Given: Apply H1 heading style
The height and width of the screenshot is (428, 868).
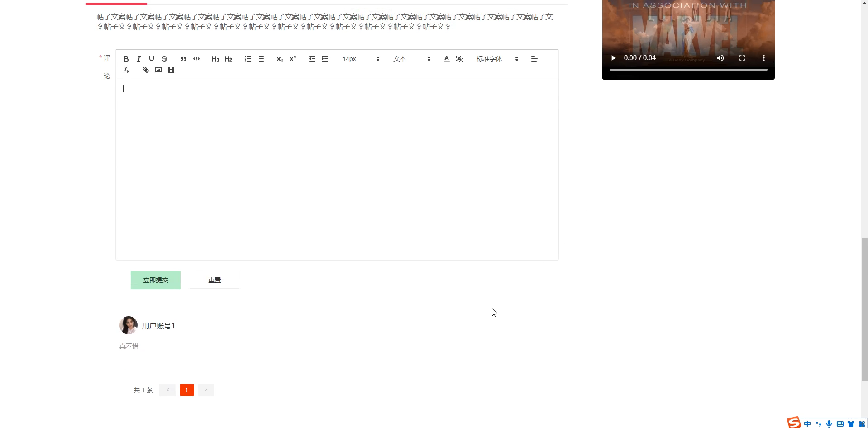Looking at the screenshot, I should 215,59.
